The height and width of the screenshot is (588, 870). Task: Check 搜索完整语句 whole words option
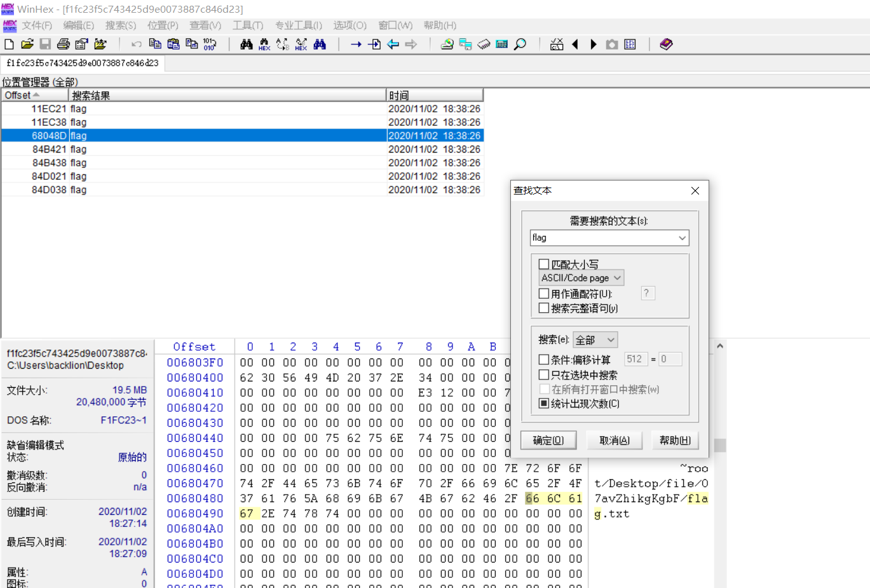tap(544, 308)
